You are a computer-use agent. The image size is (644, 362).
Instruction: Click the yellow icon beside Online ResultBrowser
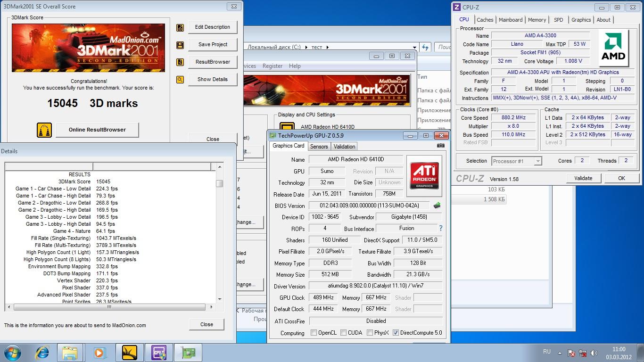(44, 130)
